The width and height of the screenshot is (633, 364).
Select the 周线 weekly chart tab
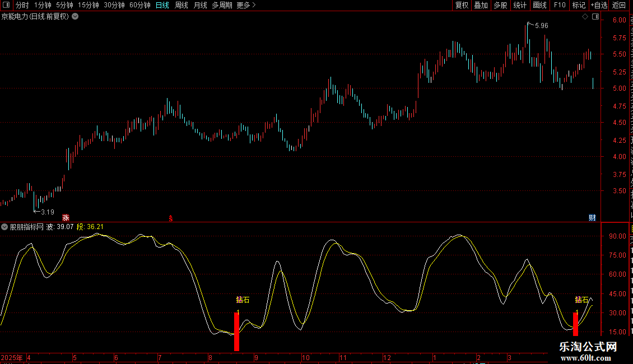(x=181, y=5)
